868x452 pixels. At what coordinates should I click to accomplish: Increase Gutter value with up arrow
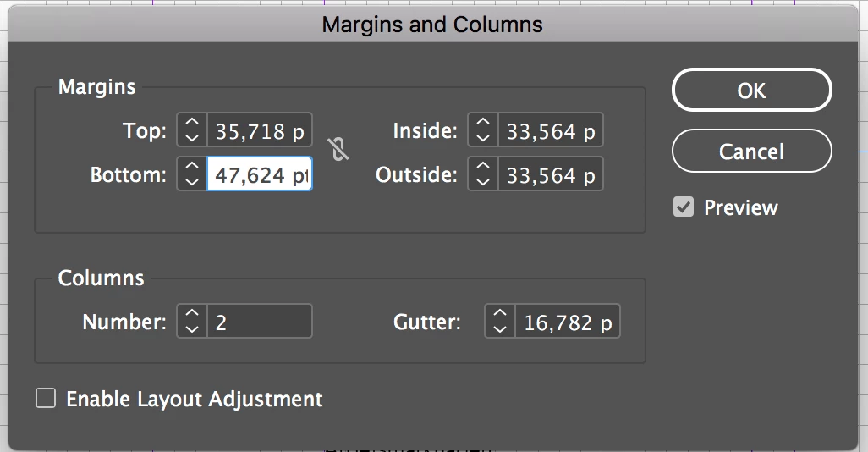(x=500, y=314)
